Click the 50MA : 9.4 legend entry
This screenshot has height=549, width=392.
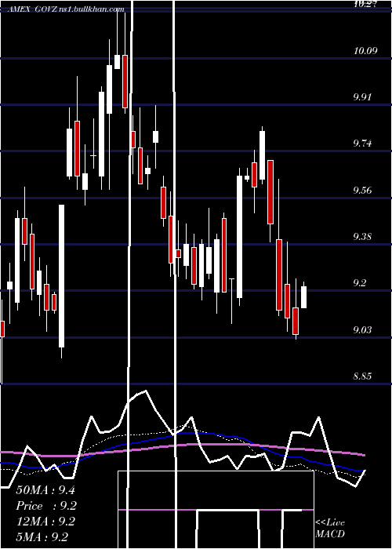click(45, 490)
